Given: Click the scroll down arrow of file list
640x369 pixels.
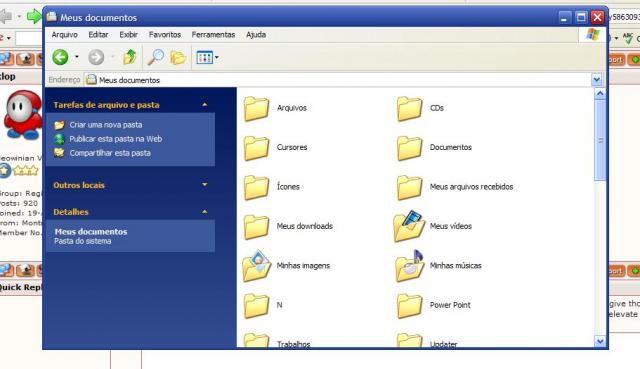Looking at the screenshot, I should tap(600, 341).
